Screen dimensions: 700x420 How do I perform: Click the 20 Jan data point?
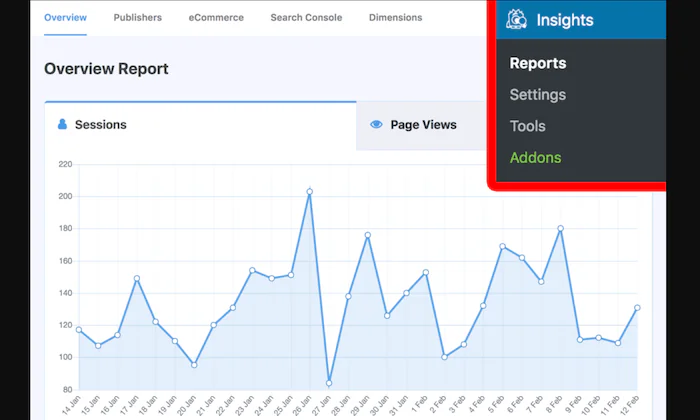tap(194, 365)
